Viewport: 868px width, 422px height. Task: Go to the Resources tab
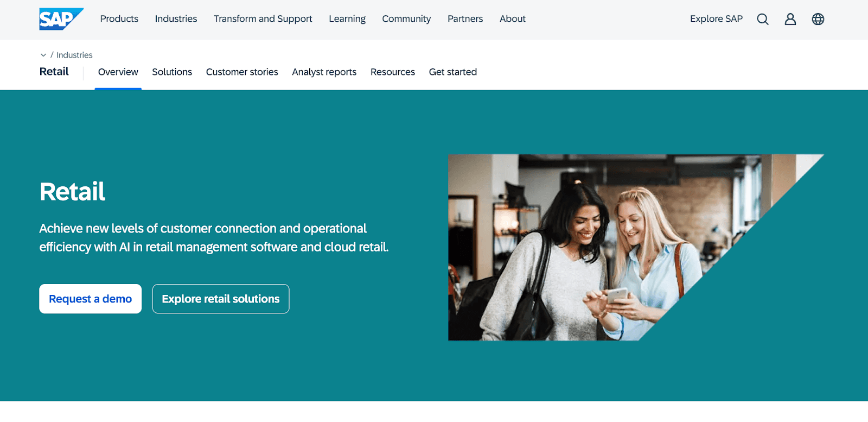pos(393,72)
